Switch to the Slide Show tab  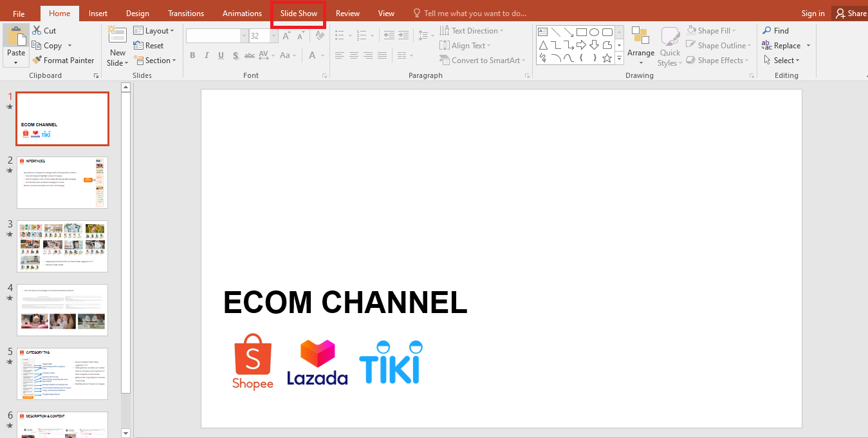tap(298, 13)
